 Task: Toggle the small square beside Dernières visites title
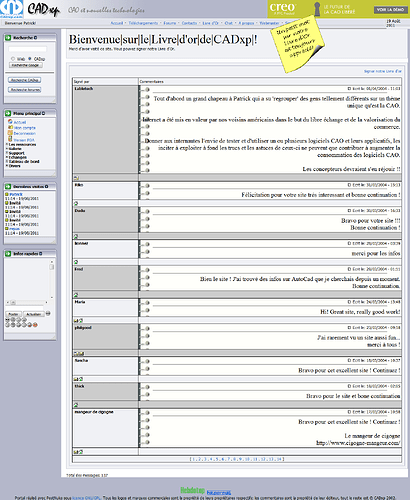point(46,187)
